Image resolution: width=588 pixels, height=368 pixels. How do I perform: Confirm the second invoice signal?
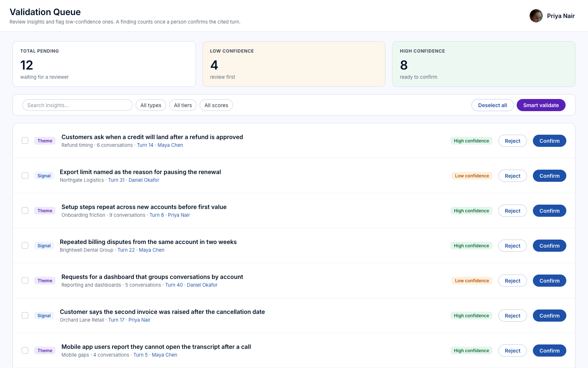(549, 316)
